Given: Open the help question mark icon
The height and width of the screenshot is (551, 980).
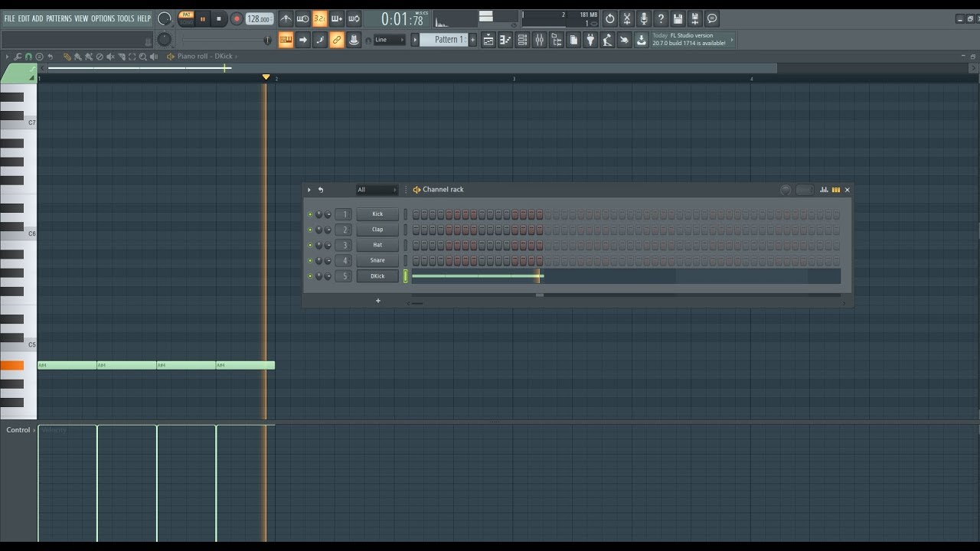Looking at the screenshot, I should (661, 18).
